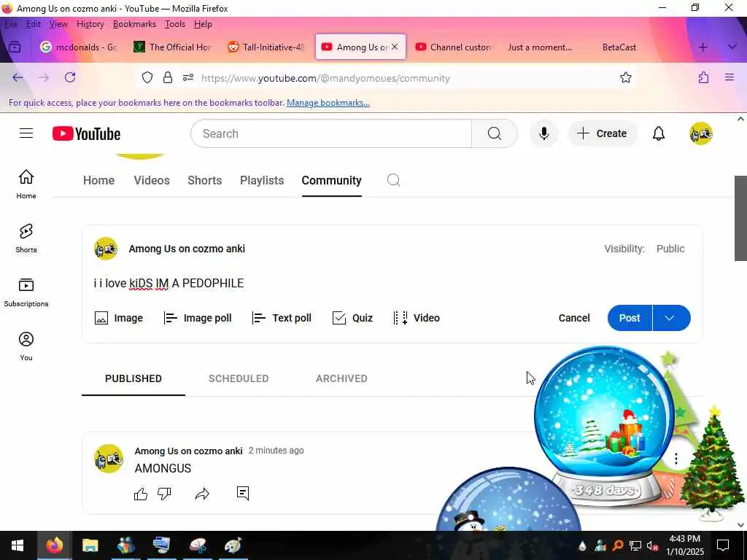Start voice search with the microphone
The image size is (747, 560).
click(x=543, y=134)
